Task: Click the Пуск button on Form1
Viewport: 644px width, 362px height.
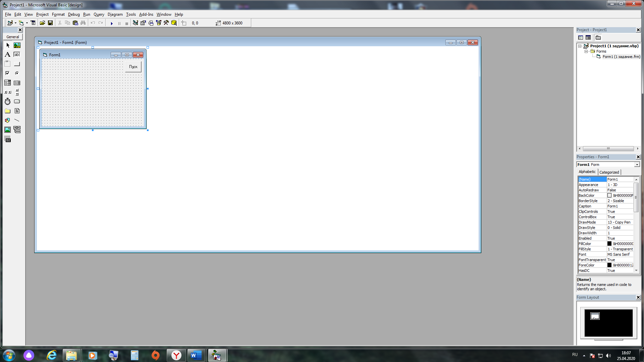Action: tap(133, 67)
